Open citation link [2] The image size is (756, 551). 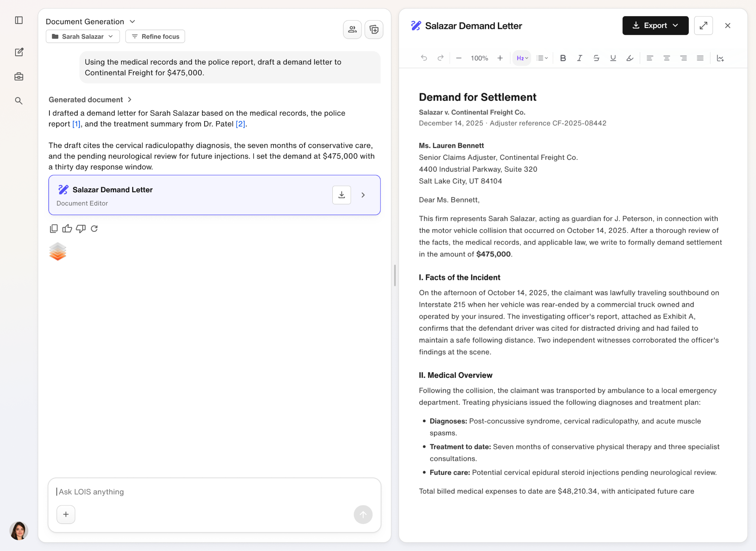point(240,124)
